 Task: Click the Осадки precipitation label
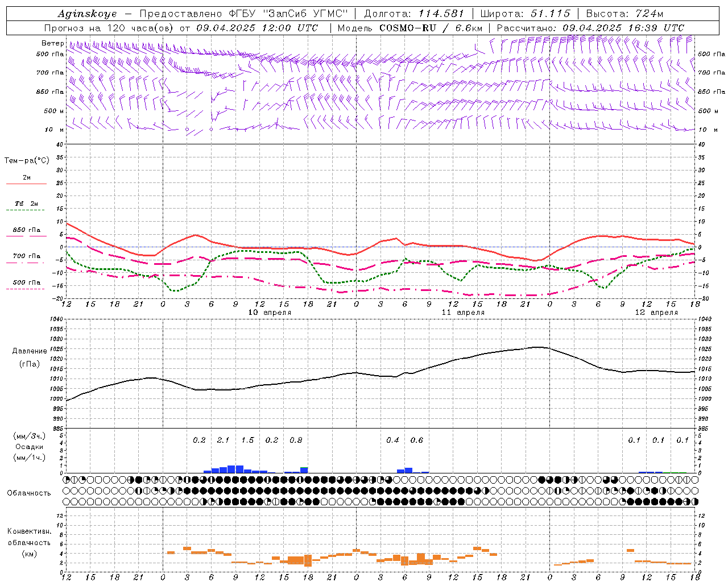coord(29,447)
